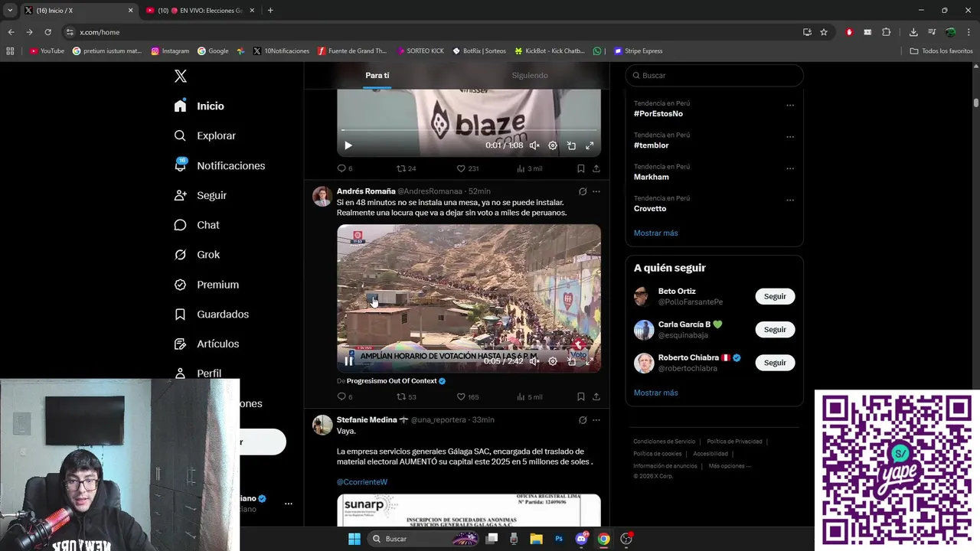Reply to the blaze video post

tap(345, 168)
